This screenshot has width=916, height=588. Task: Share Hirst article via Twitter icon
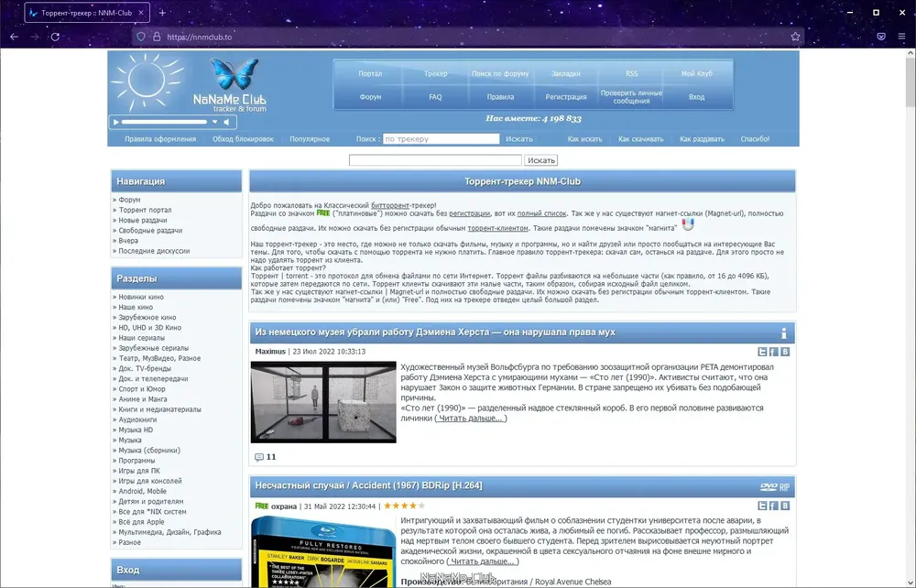point(762,352)
